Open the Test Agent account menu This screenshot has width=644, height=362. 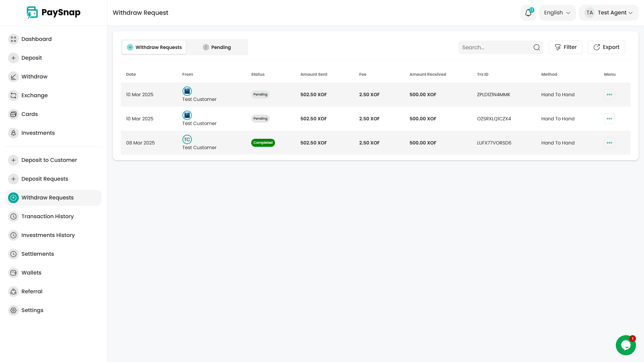point(609,13)
